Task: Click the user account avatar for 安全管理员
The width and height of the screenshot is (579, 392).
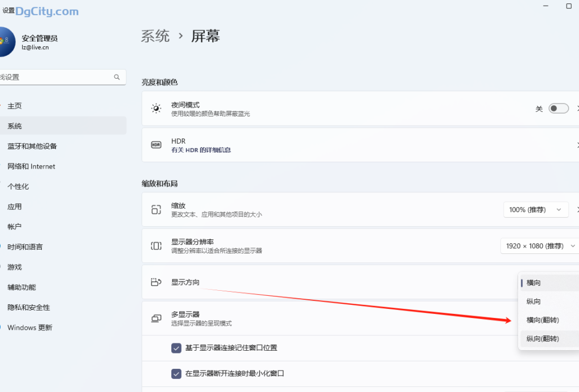Action: (x=7, y=42)
